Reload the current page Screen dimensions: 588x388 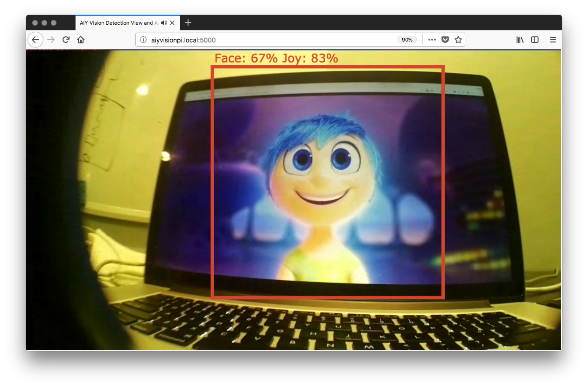coord(66,40)
